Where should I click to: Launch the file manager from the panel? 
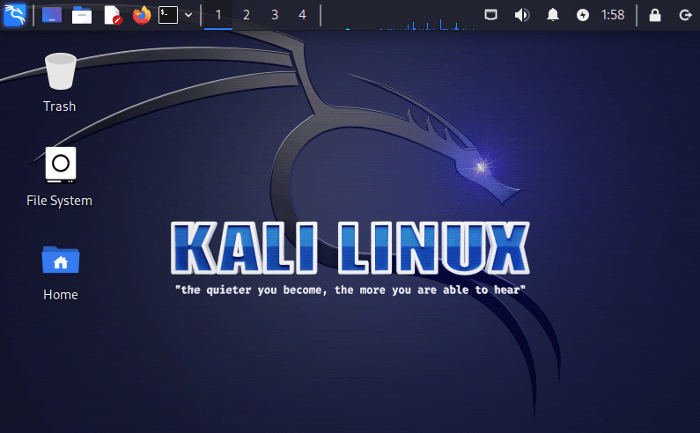point(82,15)
